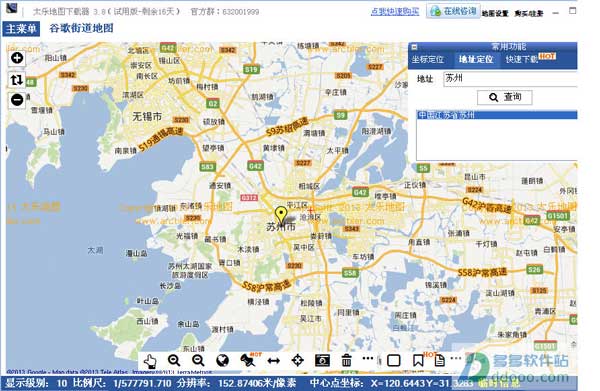The width and height of the screenshot is (600, 391).
Task: Click the swap arrows icon between the zoom buttons
Action: (17, 80)
